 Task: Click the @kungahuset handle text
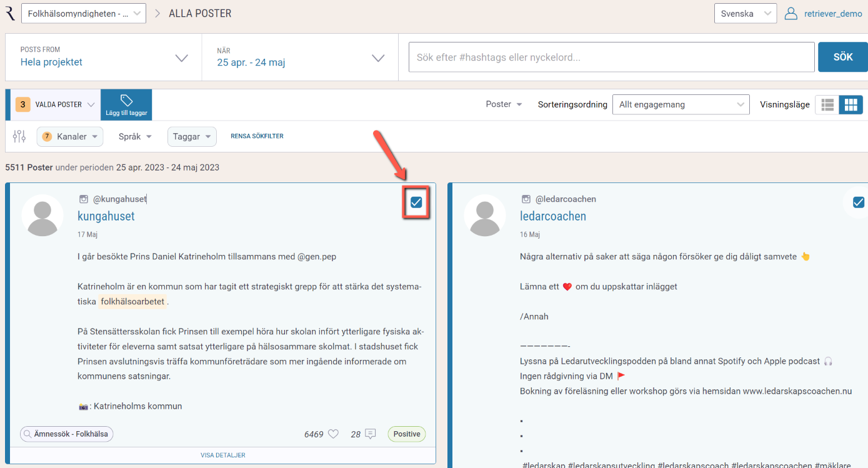pyautogui.click(x=119, y=199)
